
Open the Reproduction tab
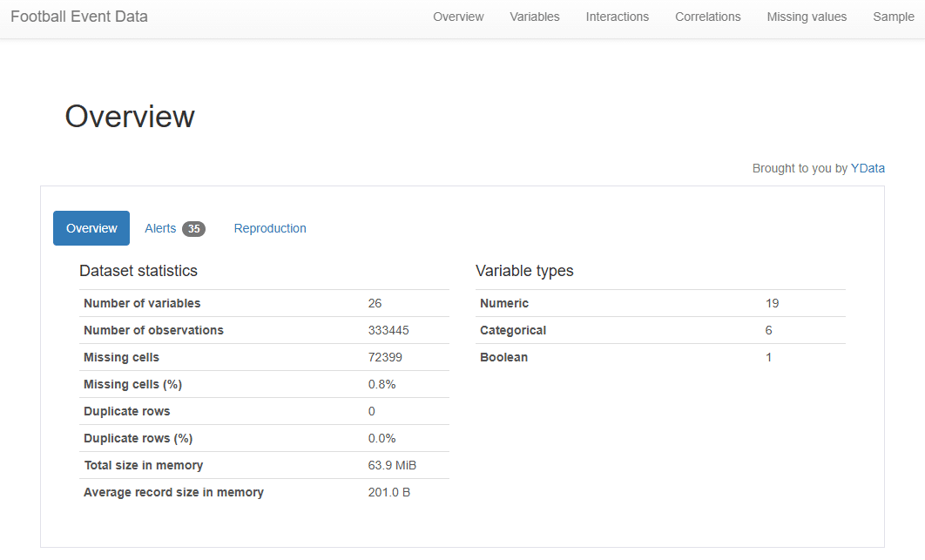270,228
